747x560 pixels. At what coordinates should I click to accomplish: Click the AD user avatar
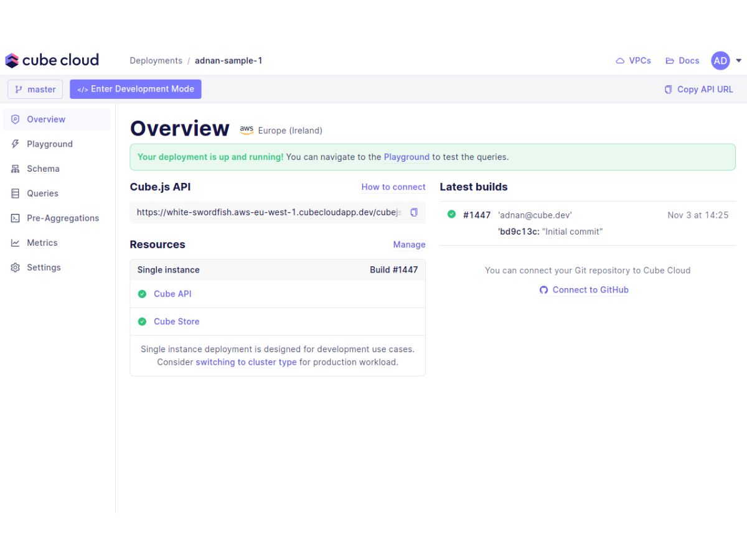click(720, 60)
